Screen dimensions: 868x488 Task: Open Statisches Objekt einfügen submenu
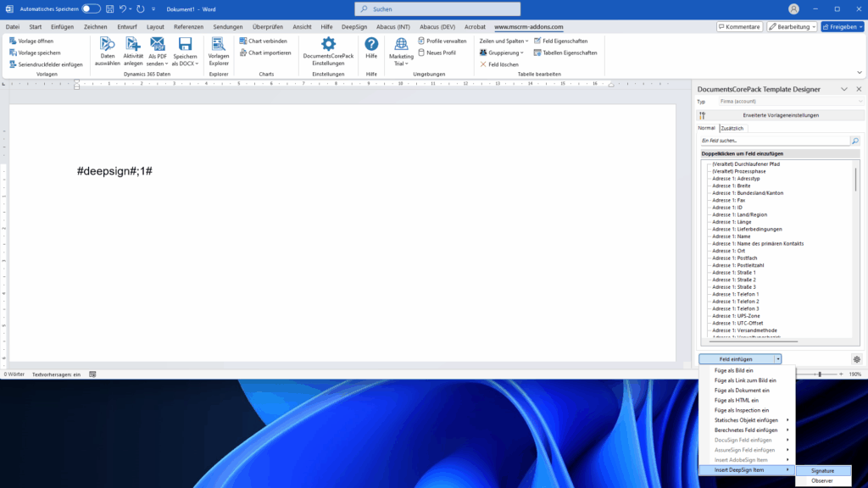747,420
